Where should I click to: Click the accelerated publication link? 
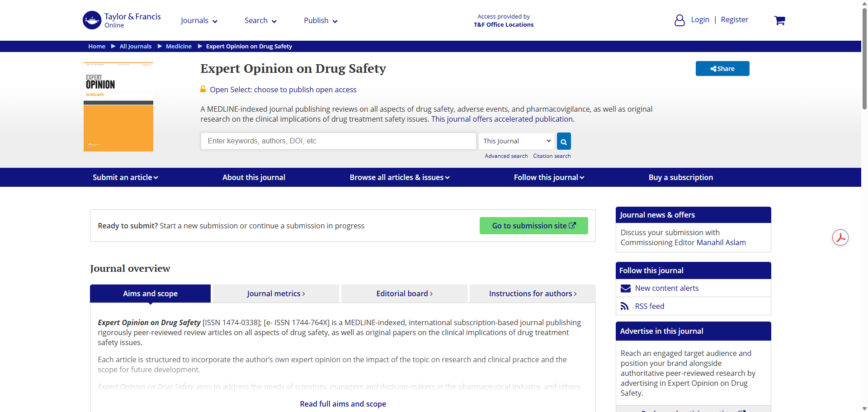point(503,119)
